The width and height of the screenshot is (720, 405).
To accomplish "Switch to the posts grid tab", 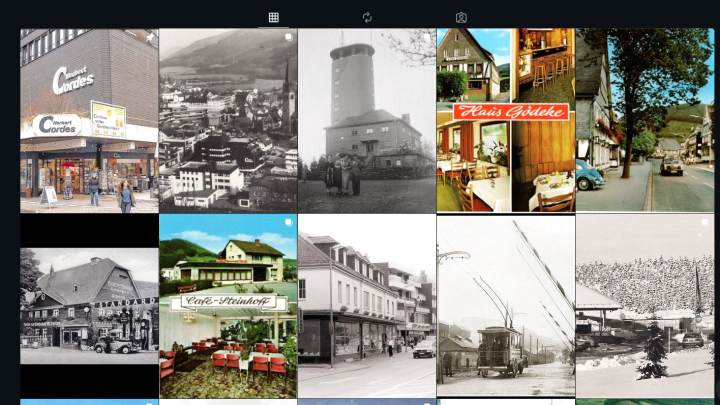I will [x=274, y=17].
